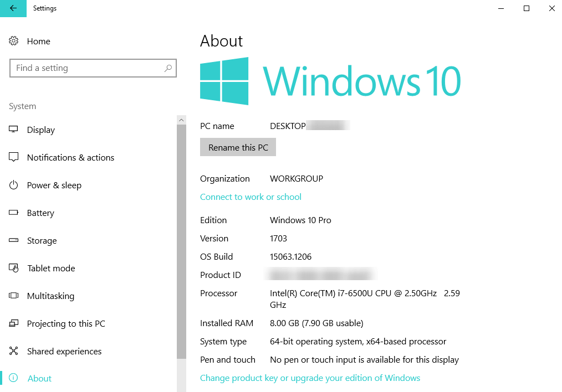Viewport: 562px width, 392px height.
Task: Open the Display settings page
Action: tap(41, 130)
